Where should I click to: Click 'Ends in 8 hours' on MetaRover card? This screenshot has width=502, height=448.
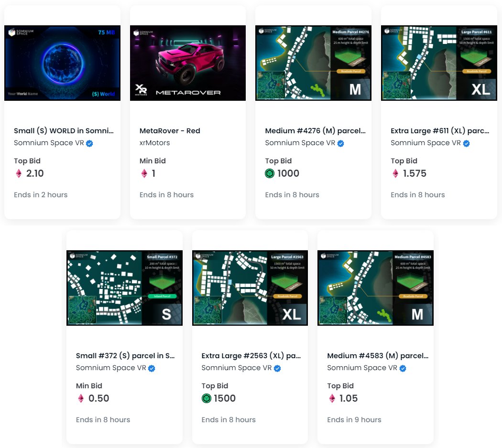coord(166,195)
